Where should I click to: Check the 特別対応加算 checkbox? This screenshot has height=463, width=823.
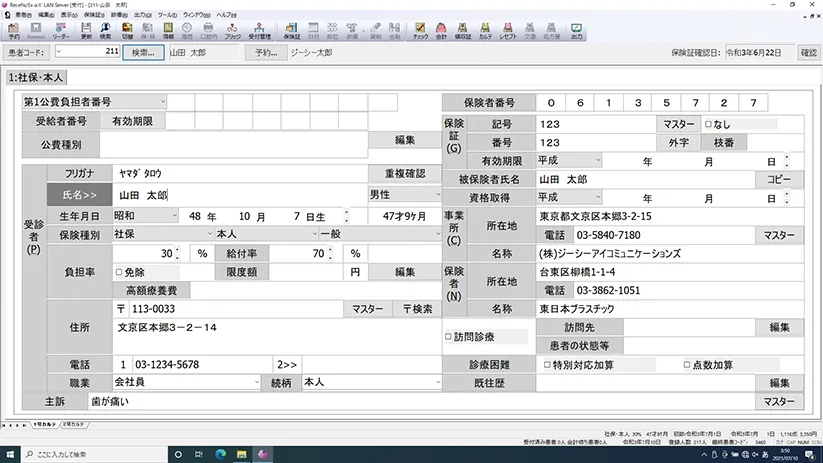pyautogui.click(x=546, y=365)
